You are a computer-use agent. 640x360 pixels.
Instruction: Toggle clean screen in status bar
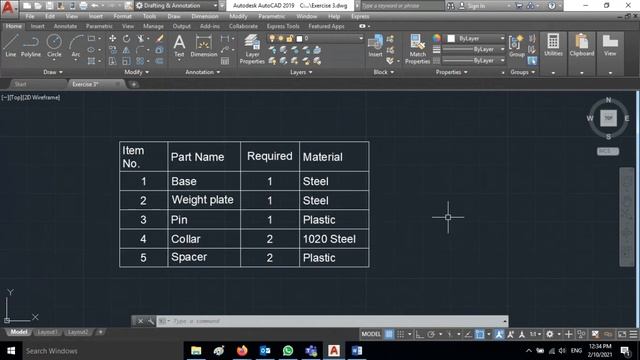[x=622, y=334]
